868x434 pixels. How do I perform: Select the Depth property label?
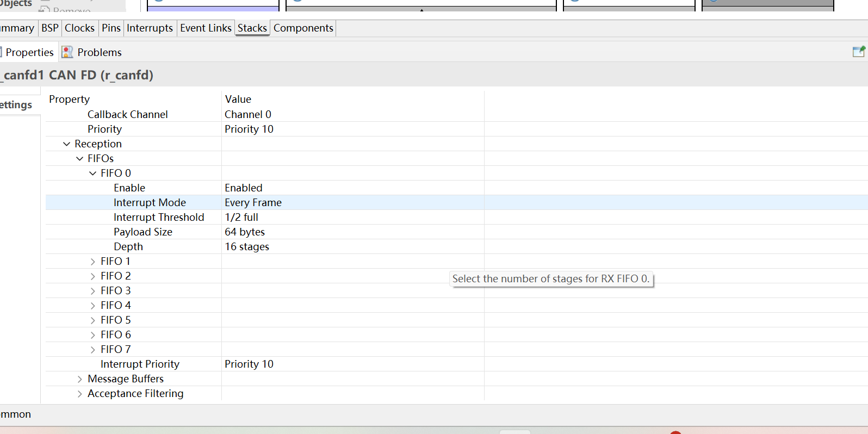128,246
